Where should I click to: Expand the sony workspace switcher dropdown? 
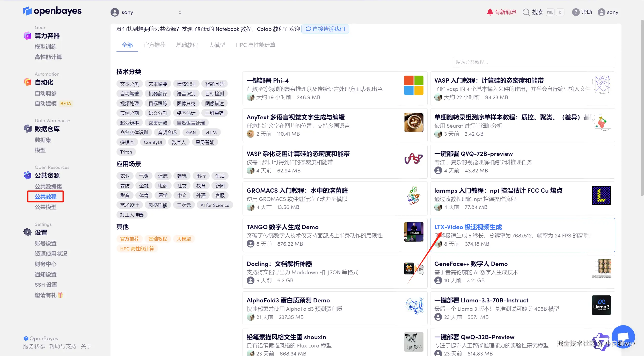click(180, 12)
